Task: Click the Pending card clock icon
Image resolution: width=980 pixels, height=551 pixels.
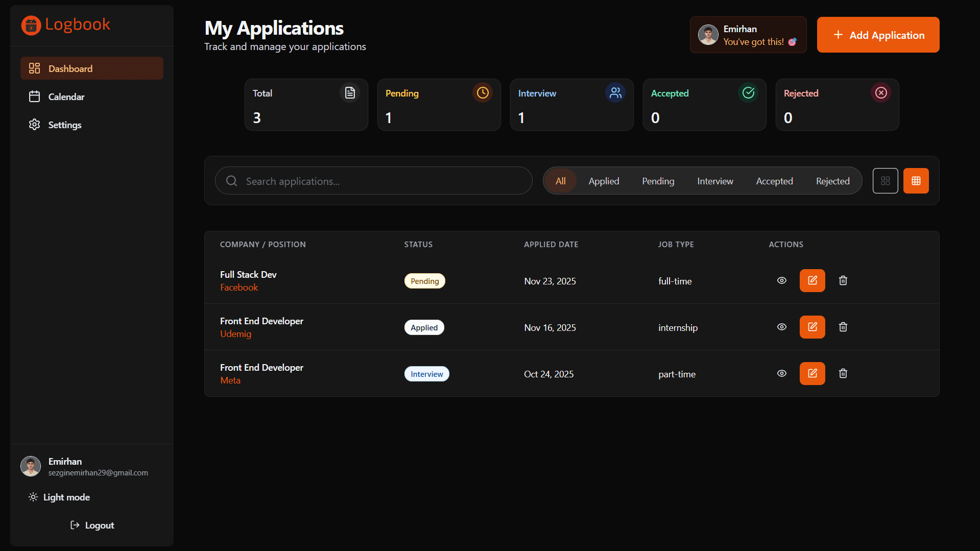Action: [483, 93]
